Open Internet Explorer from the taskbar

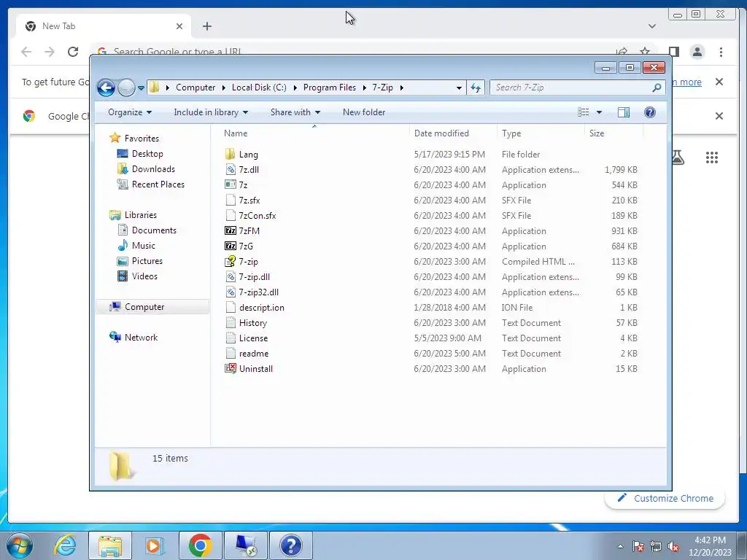point(65,545)
